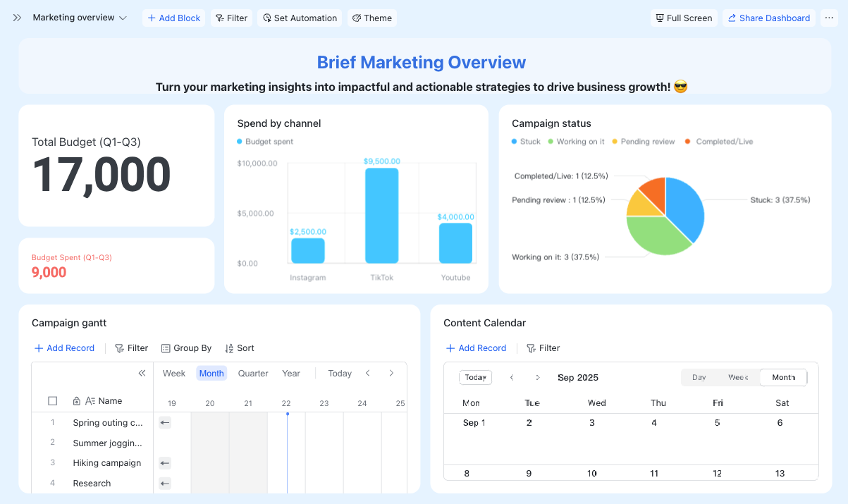This screenshot has width=848, height=504.
Task: Expand the sidebar with double chevron icon
Action: 17,18
